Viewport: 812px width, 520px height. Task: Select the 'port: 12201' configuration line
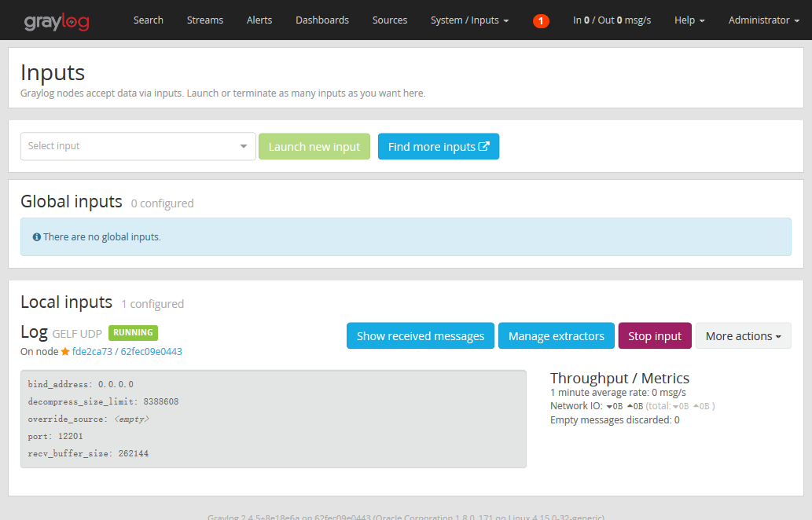(55, 436)
